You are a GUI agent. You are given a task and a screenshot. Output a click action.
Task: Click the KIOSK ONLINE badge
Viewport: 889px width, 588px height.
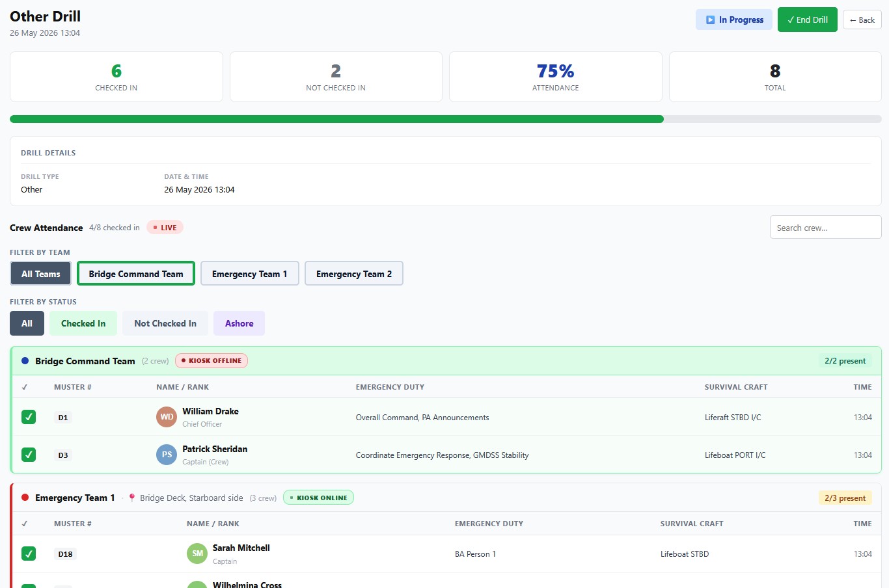pyautogui.click(x=318, y=498)
